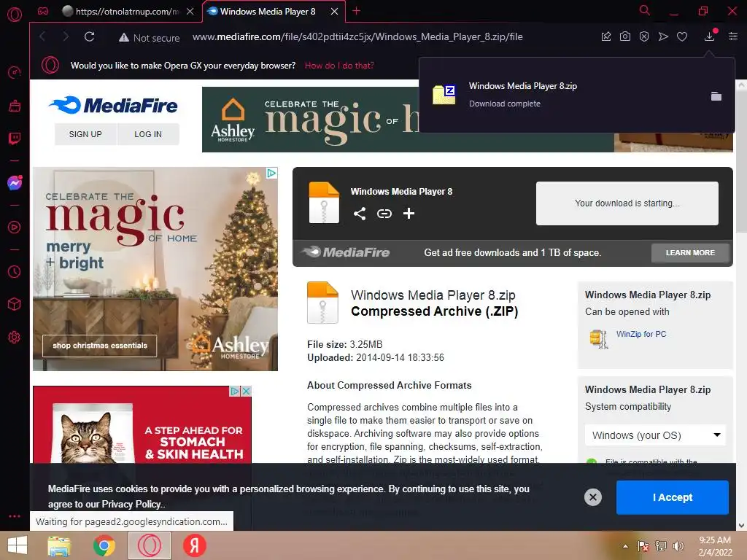Add file to MediaFire account plus icon
This screenshot has height=560, width=747.
[409, 214]
